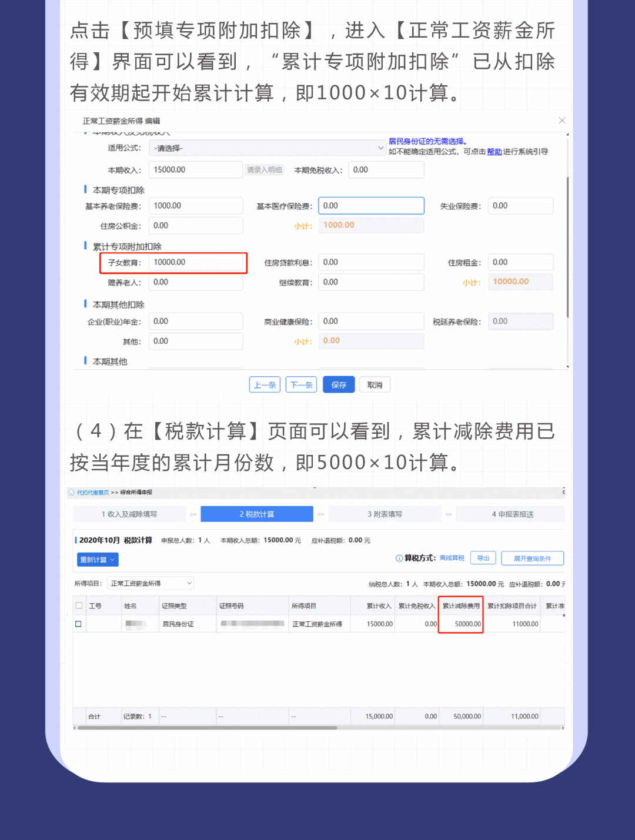The image size is (635, 840).
Task: Click the 失业保险费 input field
Action: coord(520,206)
